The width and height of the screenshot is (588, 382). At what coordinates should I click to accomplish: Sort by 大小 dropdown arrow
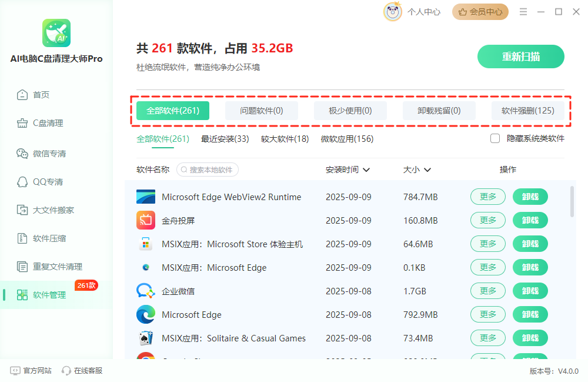click(427, 170)
